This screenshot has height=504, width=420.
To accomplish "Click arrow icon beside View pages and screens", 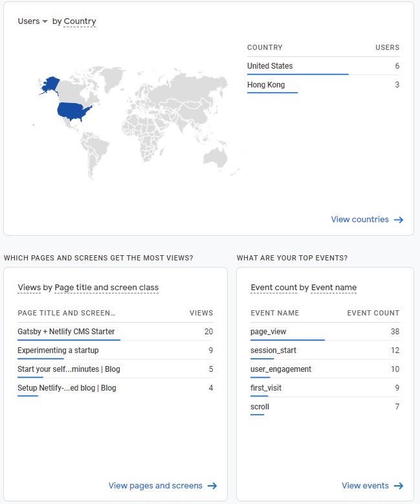I will point(212,486).
